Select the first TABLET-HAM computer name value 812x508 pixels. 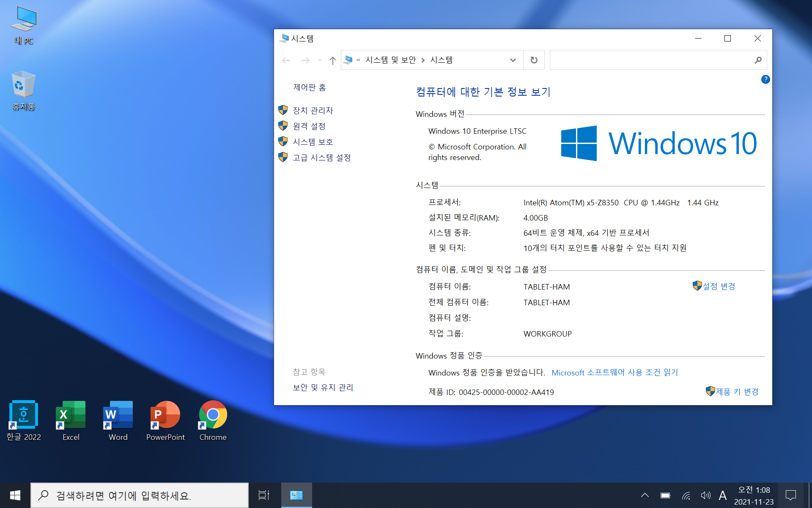[546, 287]
